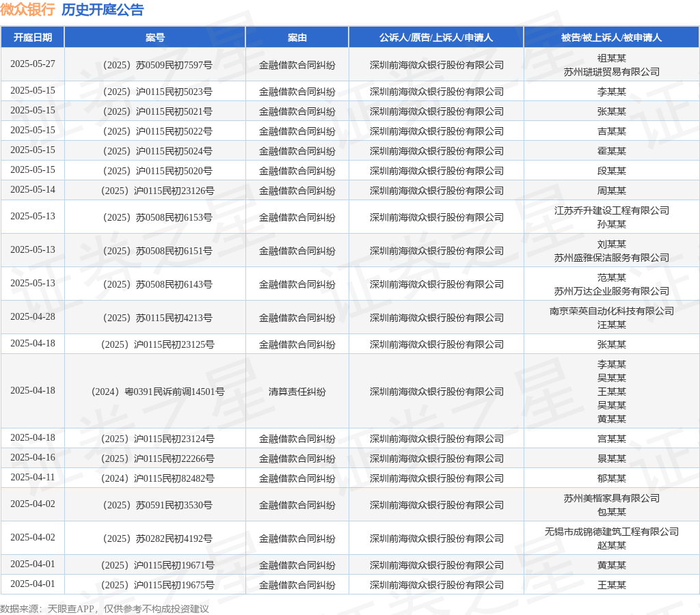Click defendant 周某某
The image size is (700, 615).
612,191
